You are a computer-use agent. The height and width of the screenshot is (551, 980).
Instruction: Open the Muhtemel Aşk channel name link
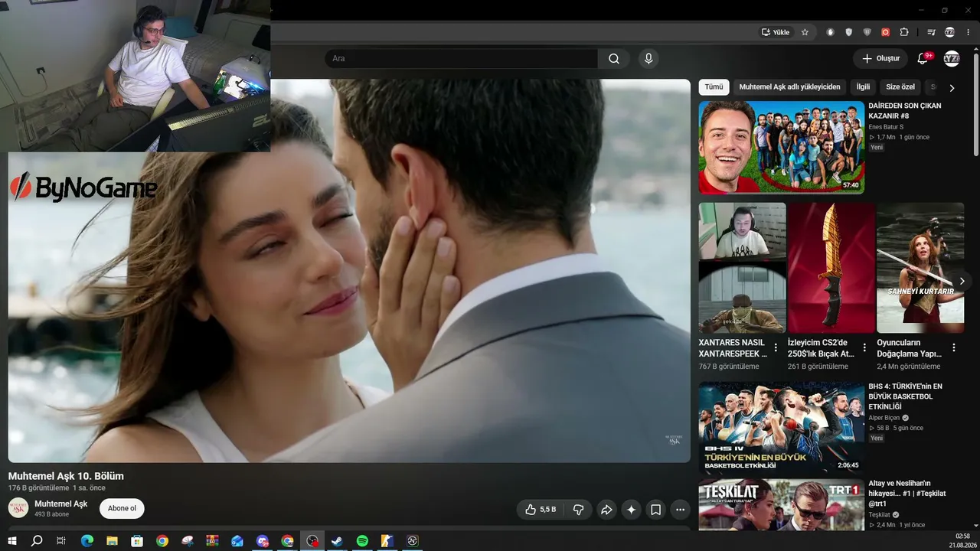coord(61,504)
